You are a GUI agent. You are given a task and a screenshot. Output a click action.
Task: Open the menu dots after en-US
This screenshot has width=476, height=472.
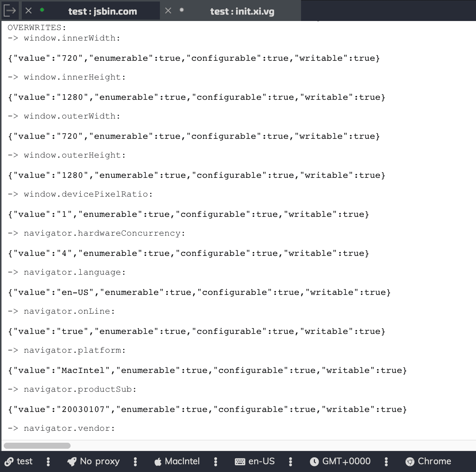click(290, 461)
